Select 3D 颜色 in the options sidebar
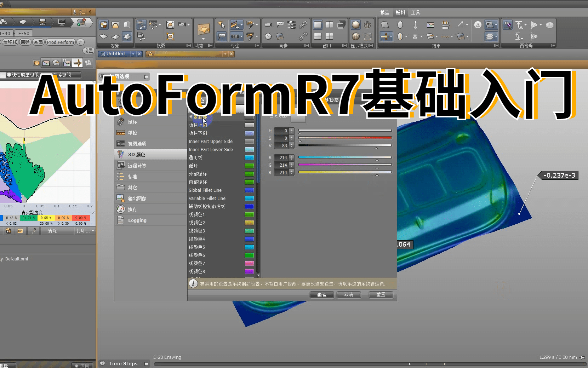This screenshot has height=368, width=588. click(x=136, y=154)
